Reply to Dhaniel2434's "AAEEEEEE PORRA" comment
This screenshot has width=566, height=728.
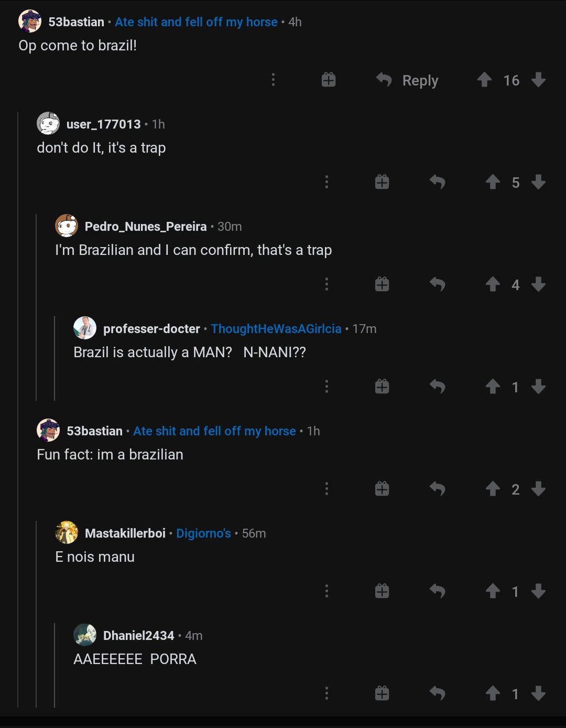(x=437, y=693)
